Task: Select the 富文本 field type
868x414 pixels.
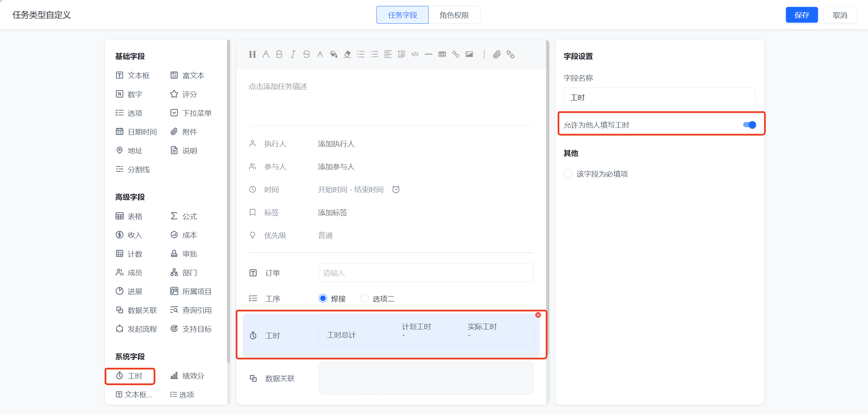Action: 188,75
